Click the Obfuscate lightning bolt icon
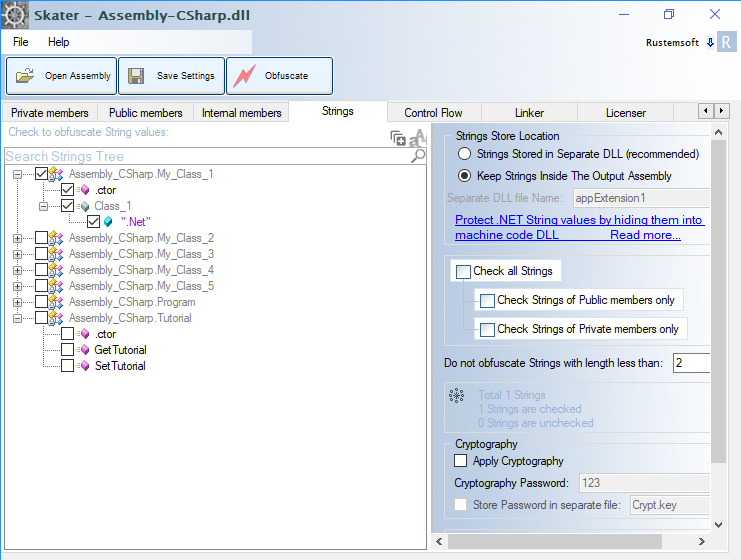Viewport: 741px width, 560px height. pyautogui.click(x=244, y=76)
